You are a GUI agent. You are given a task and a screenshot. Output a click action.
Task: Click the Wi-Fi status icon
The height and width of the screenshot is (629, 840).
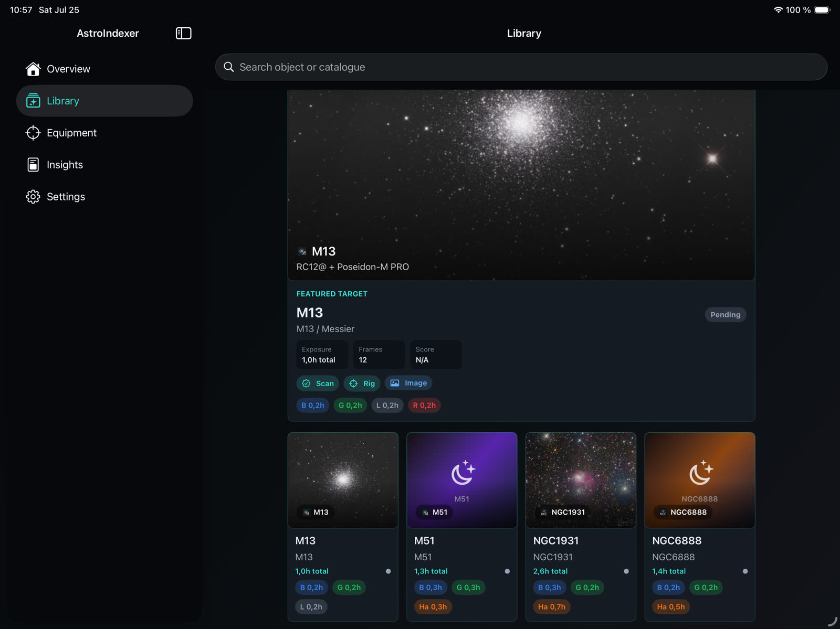point(778,9)
